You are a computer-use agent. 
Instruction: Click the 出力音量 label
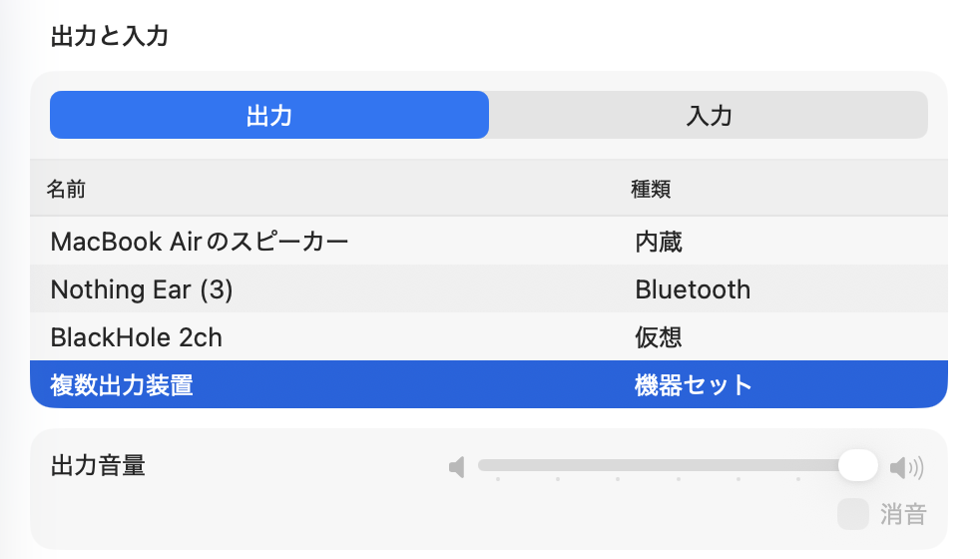tap(98, 465)
